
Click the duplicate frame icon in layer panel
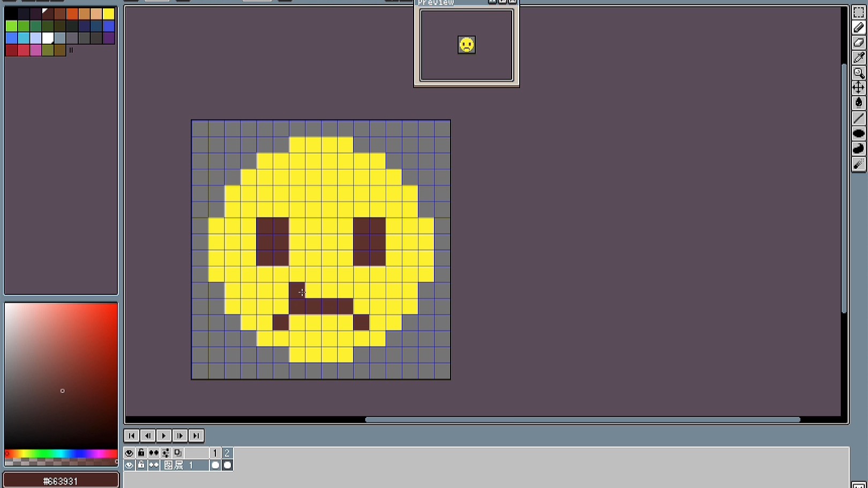(x=177, y=453)
